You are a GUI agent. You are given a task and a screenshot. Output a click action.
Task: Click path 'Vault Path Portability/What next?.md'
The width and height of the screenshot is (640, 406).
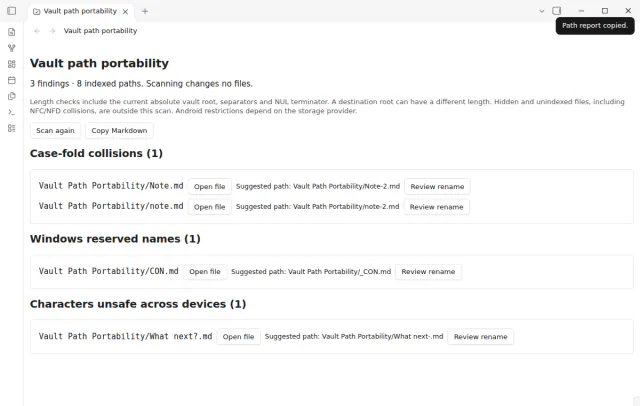coord(125,336)
